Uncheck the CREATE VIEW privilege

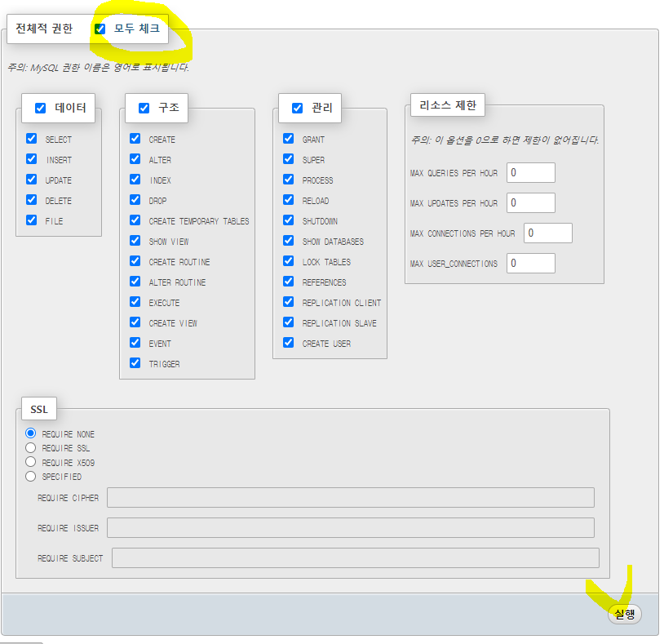[135, 322]
